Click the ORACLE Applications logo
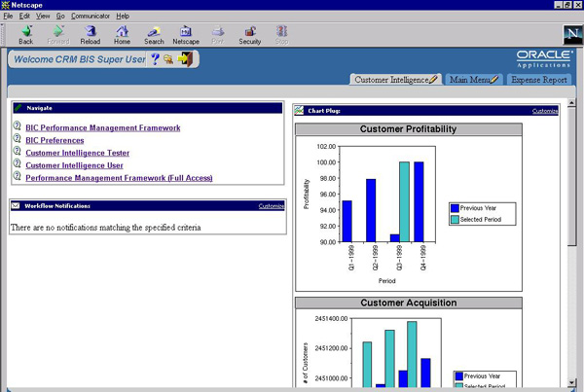 (x=543, y=58)
